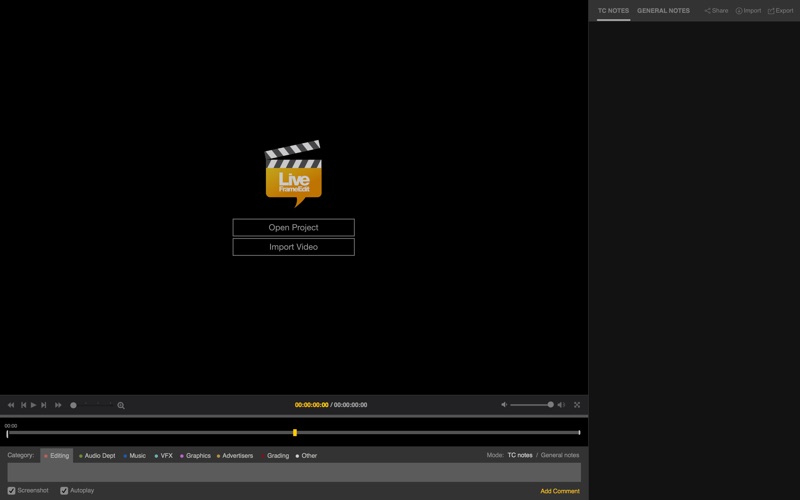Click the loud speaker volume-max icon
The image size is (800, 500).
pos(561,405)
